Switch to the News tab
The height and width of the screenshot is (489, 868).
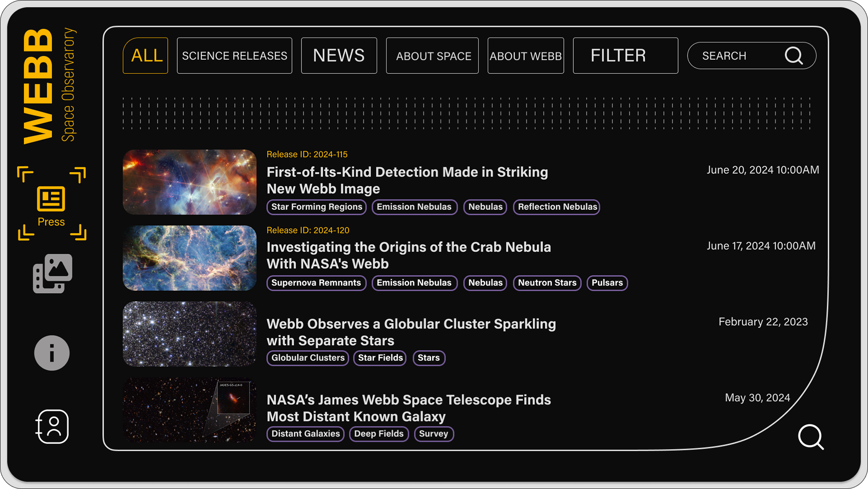pos(339,56)
